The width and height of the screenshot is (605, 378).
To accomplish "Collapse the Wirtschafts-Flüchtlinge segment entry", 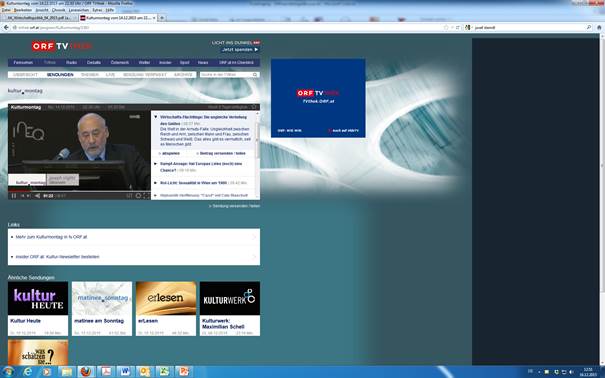I will (155, 117).
